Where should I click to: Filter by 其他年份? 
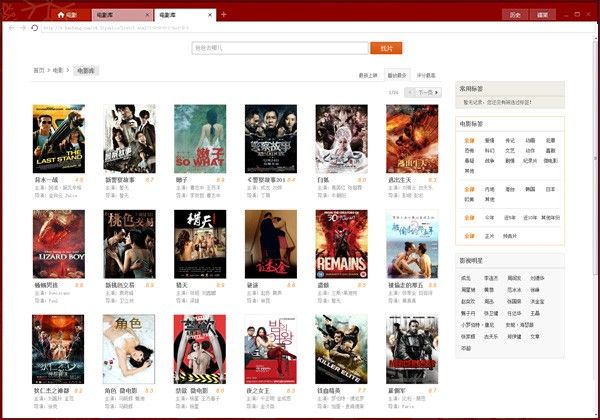550,218
